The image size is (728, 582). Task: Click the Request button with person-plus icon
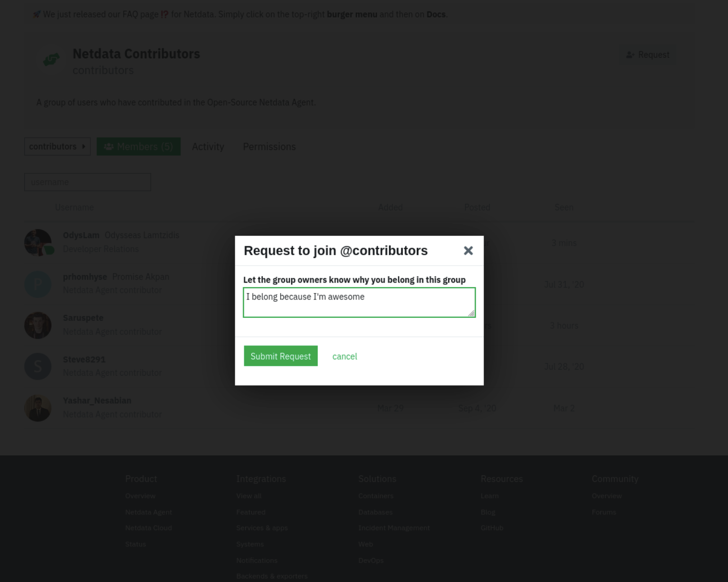pyautogui.click(x=647, y=54)
